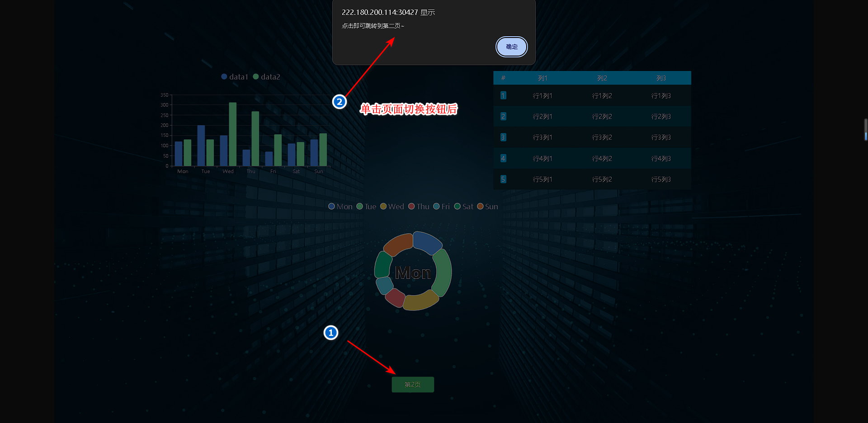Click the Tue legend marker
Screen dimensions: 868x423
360,207
